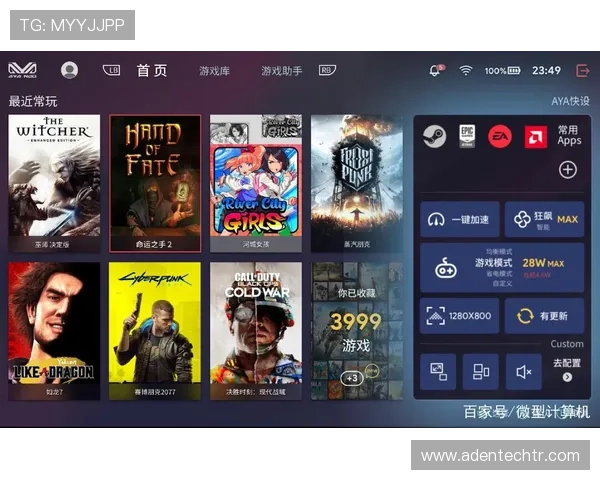Activate the 一键加速 boost button
This screenshot has height=480, width=600.
[460, 219]
